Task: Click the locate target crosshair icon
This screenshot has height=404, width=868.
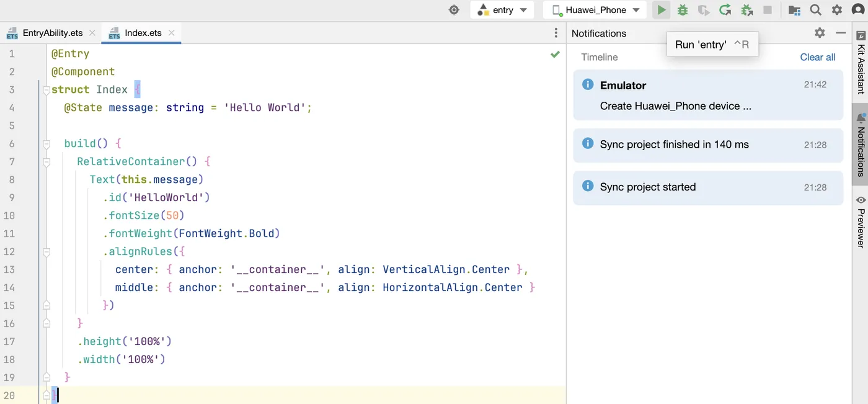Action: 454,10
